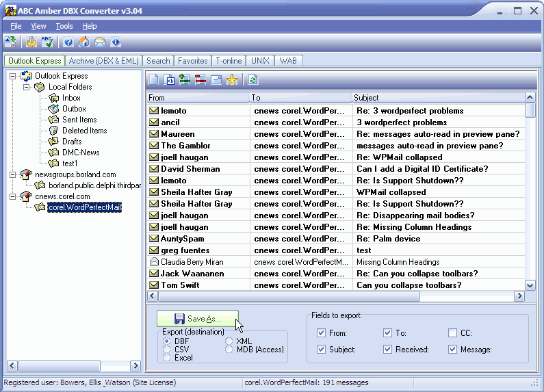The height and width of the screenshot is (392, 544).
Task: Choose CSV as export destination
Action: 166,350
